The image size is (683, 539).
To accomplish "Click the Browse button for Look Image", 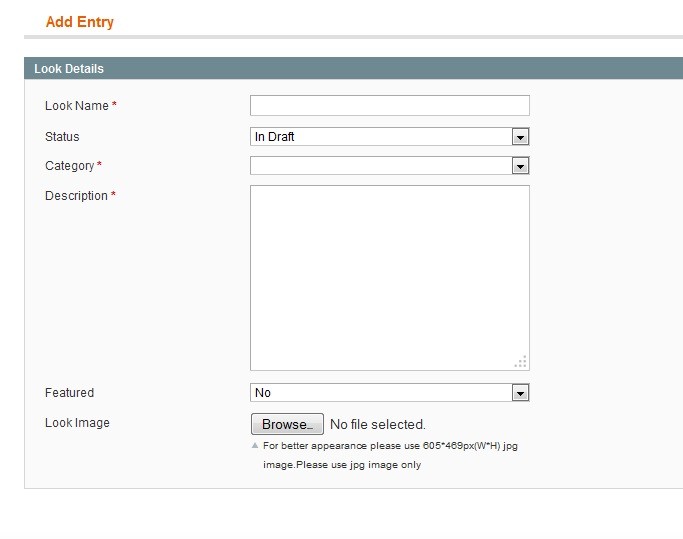I will tap(287, 424).
